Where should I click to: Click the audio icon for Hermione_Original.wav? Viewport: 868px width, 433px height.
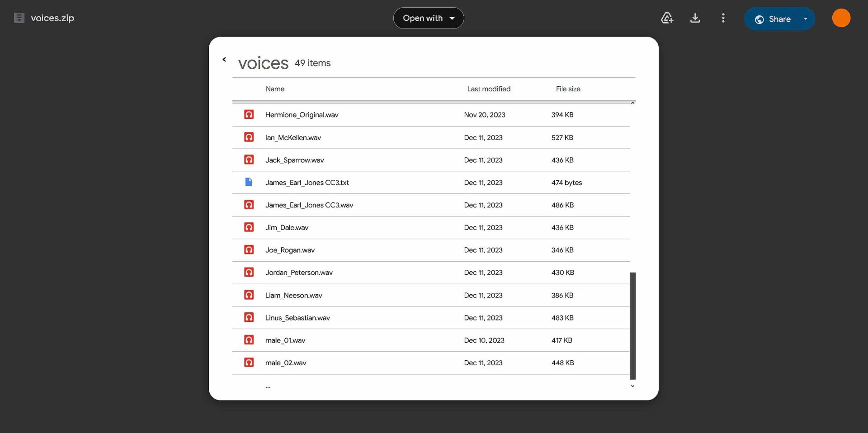coord(249,114)
